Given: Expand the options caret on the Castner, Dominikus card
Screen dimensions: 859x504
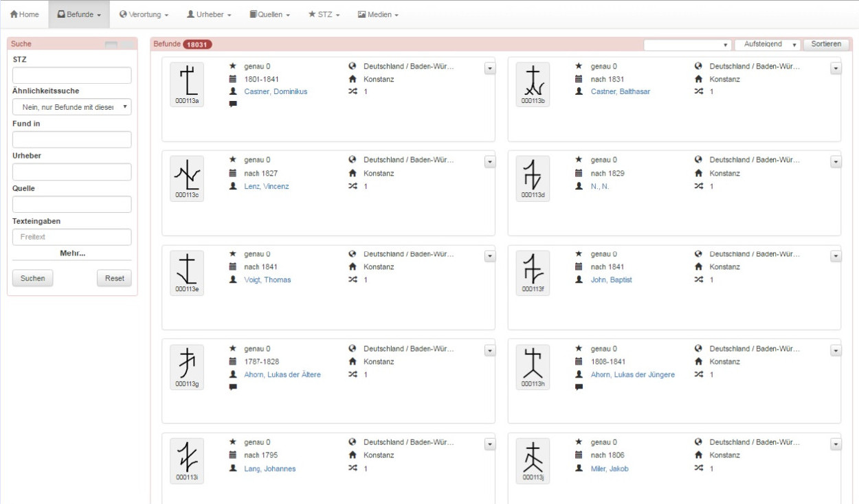Looking at the screenshot, I should [489, 67].
